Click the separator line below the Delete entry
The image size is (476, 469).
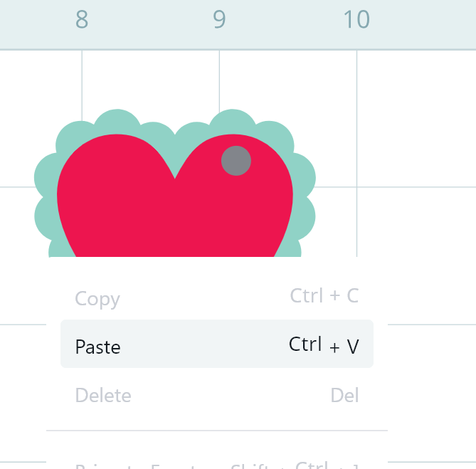[x=216, y=431]
